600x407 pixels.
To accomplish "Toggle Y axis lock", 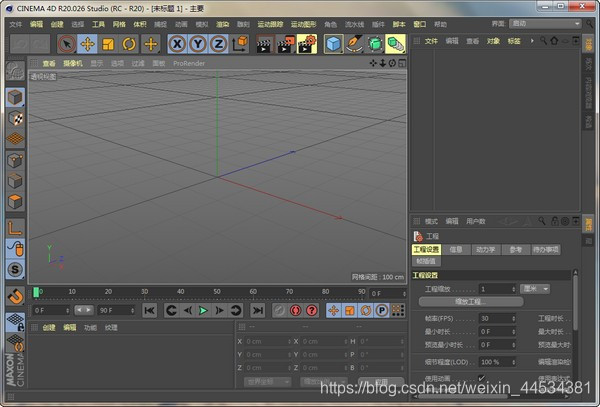I will 198,44.
